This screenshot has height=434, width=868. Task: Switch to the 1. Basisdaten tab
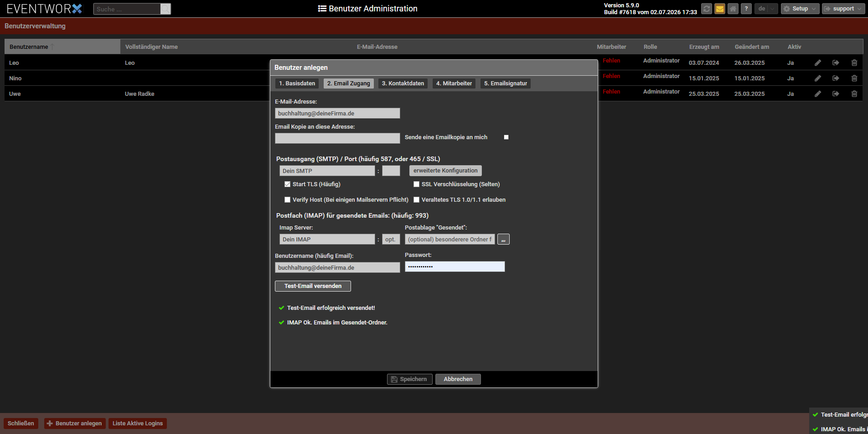[x=297, y=84]
